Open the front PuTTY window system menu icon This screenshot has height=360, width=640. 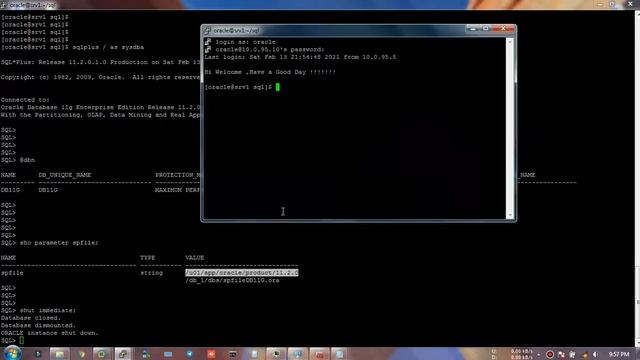207,30
